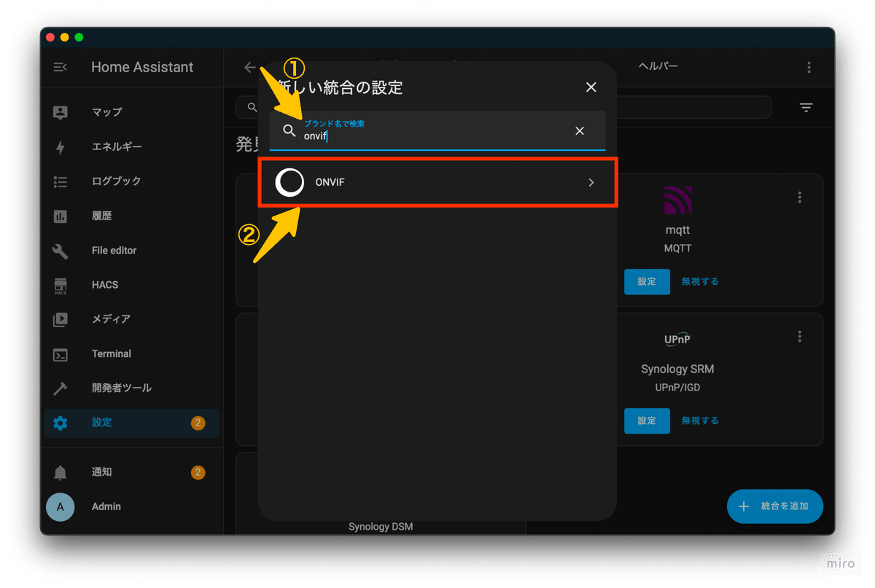Click the UPnP logo icon
875x588 pixels.
pos(677,340)
